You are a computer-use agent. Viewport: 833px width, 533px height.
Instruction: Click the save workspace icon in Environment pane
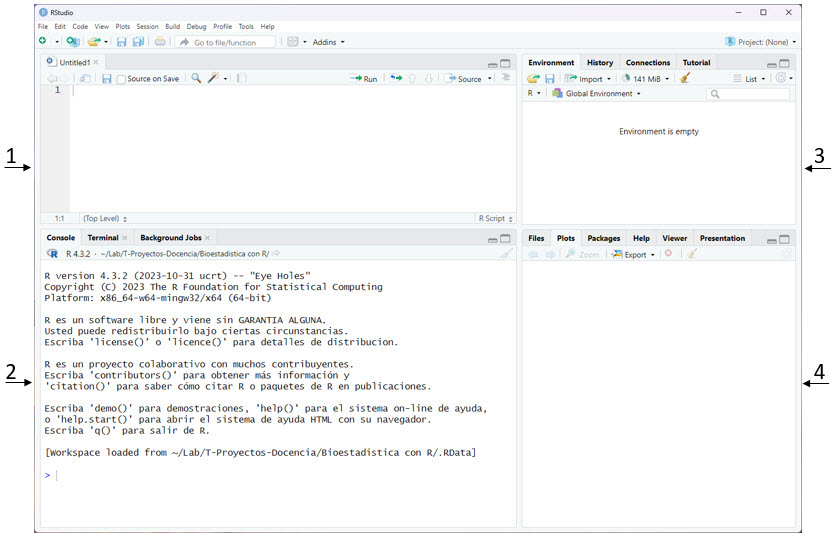549,78
